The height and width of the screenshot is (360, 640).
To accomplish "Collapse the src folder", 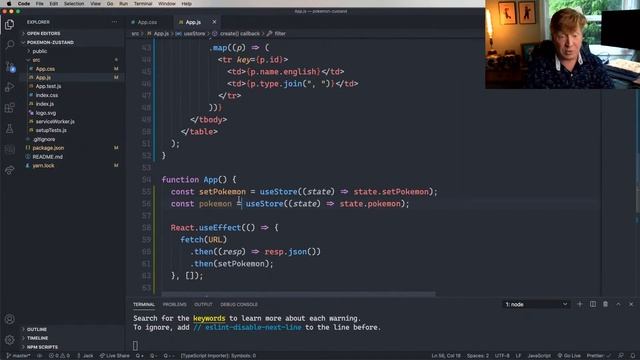I will [x=36, y=60].
